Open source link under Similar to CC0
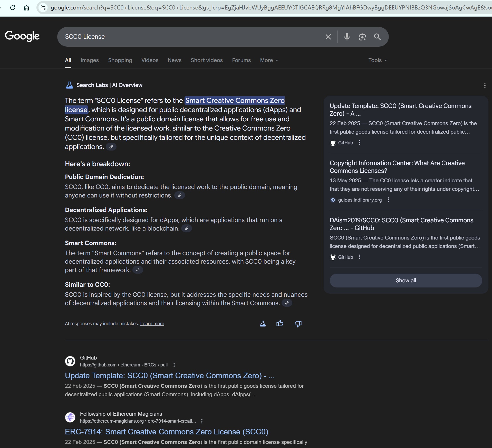 tap(287, 303)
